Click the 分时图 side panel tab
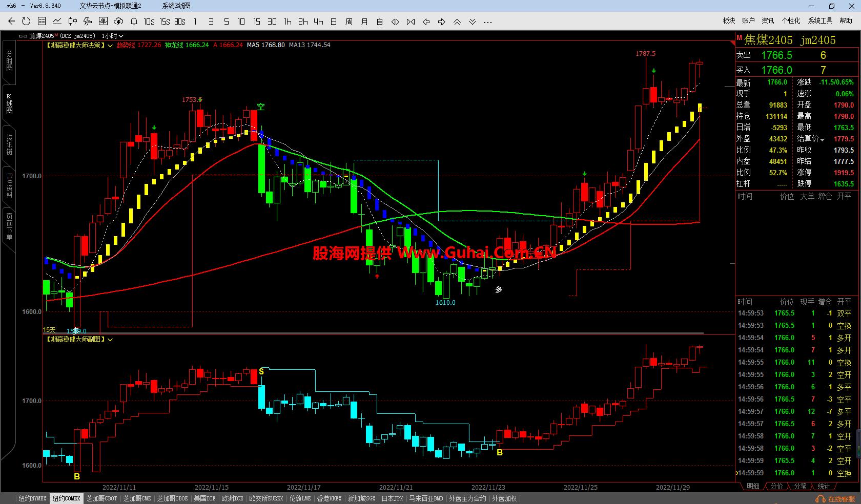Screen dimensions: 861x504 click(x=9, y=61)
